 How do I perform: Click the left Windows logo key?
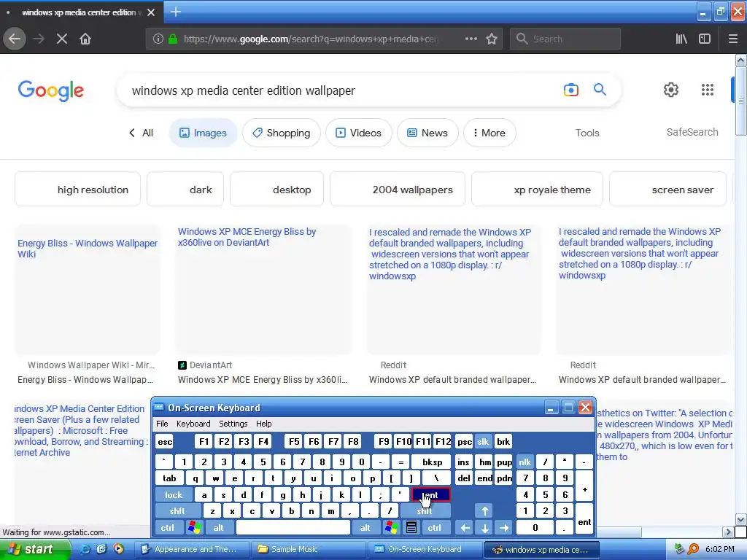(194, 527)
